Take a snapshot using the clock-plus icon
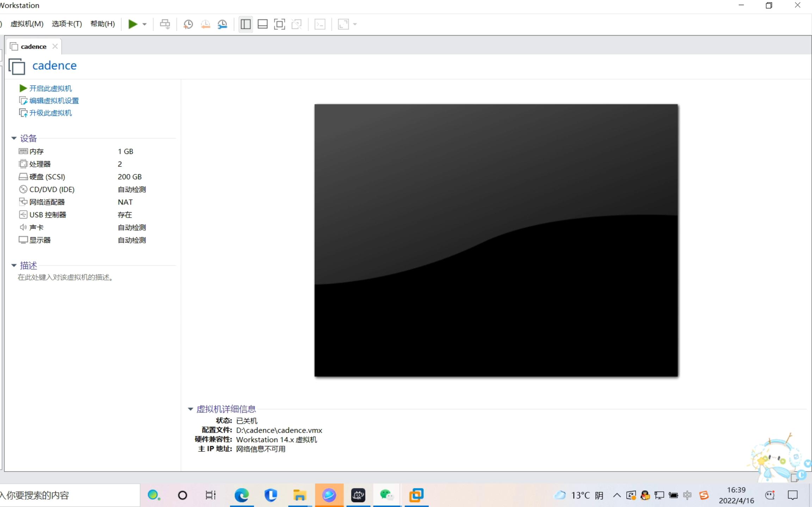The width and height of the screenshot is (812, 507). point(188,24)
